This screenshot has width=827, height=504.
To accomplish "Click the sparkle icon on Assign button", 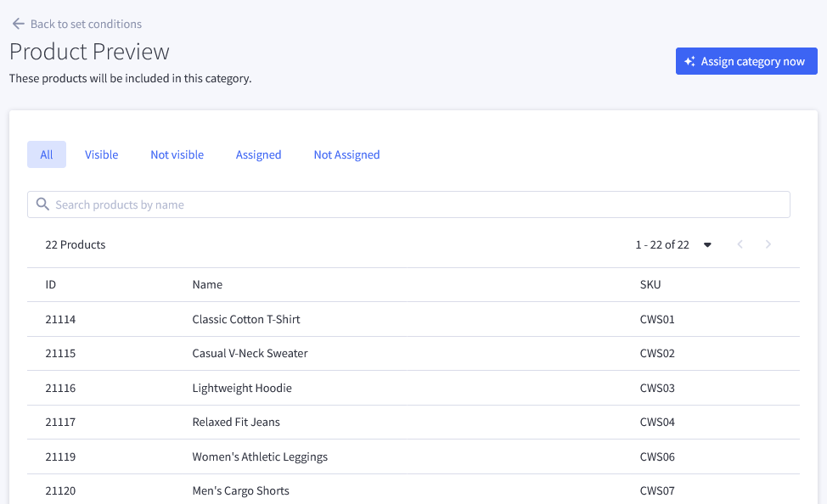I will (689, 61).
